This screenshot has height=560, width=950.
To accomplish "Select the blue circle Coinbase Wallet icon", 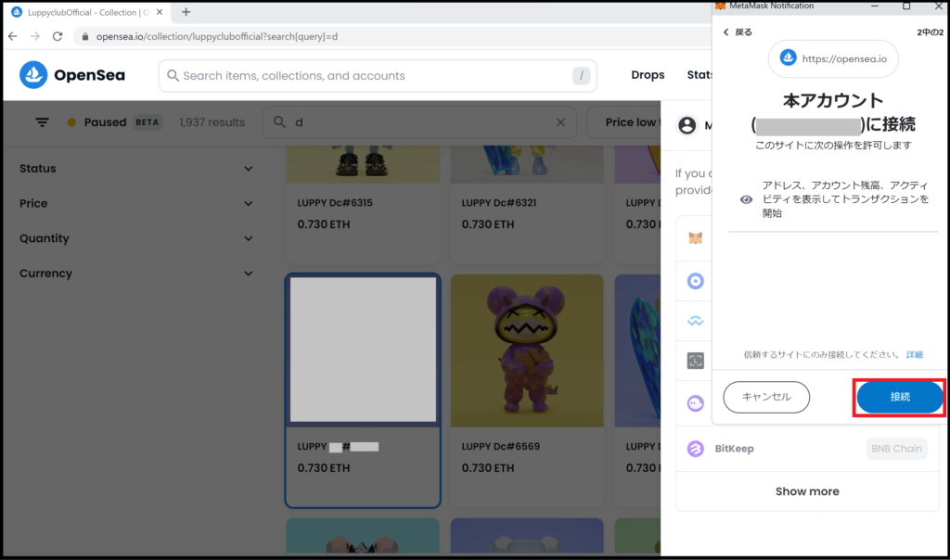I will point(696,281).
